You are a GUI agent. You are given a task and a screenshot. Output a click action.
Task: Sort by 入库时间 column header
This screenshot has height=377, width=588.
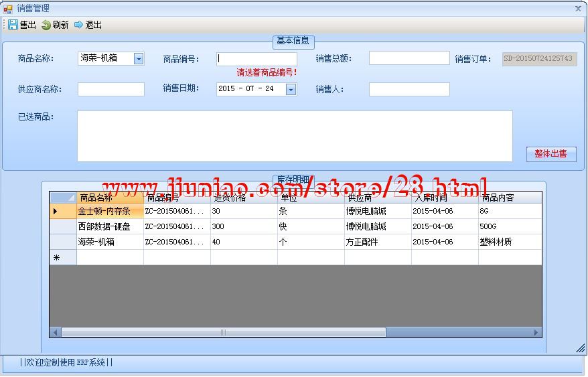[445, 198]
